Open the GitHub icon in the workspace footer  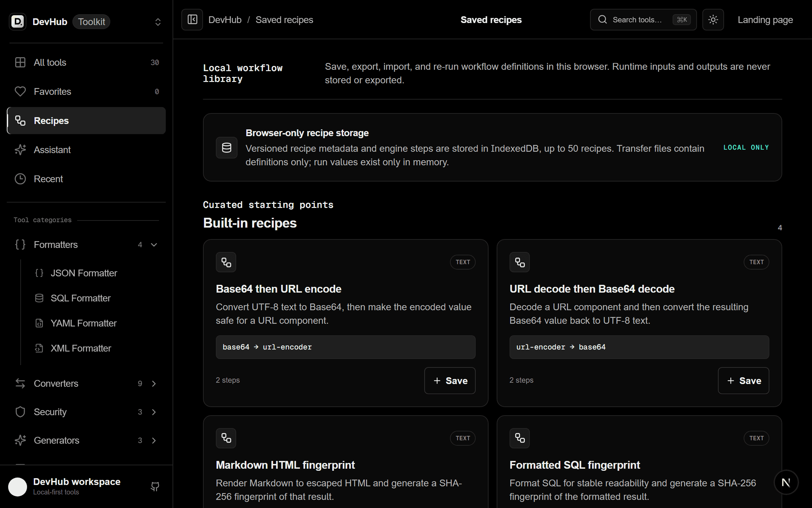(155, 487)
